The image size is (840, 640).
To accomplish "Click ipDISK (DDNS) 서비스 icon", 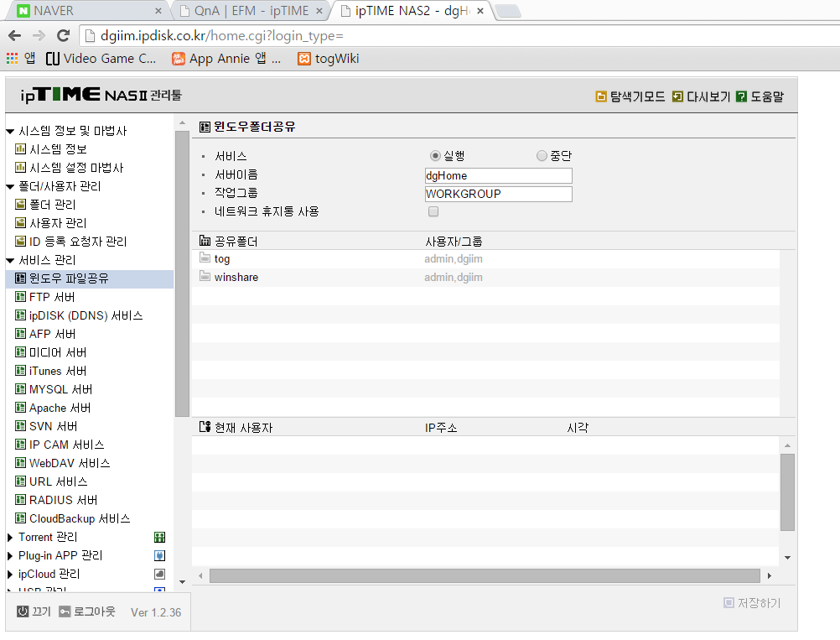I will click(20, 315).
